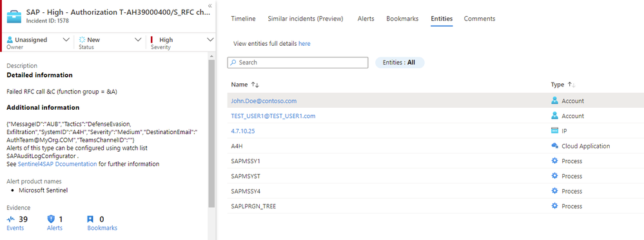Select the SAPLPRGN_TREE entity name
Viewport: 644px width, 240px height.
pos(253,206)
